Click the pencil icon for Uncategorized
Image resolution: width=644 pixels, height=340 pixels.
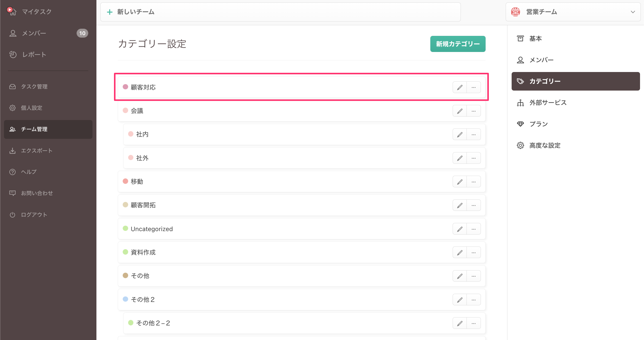(x=460, y=229)
